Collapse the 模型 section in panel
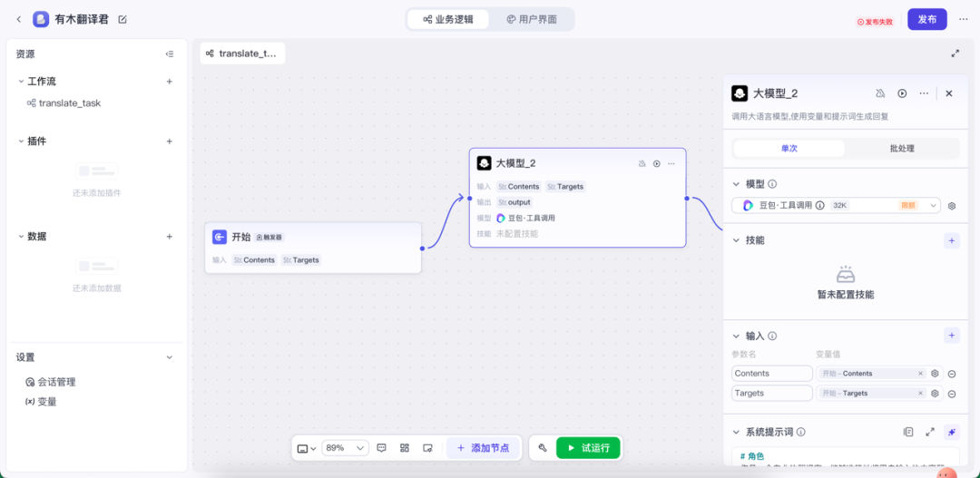Screen dimensions: 980x478 736,184
